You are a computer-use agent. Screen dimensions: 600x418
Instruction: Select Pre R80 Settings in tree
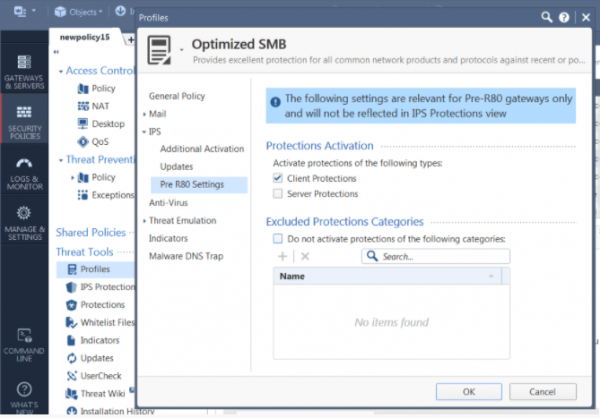tap(190, 184)
